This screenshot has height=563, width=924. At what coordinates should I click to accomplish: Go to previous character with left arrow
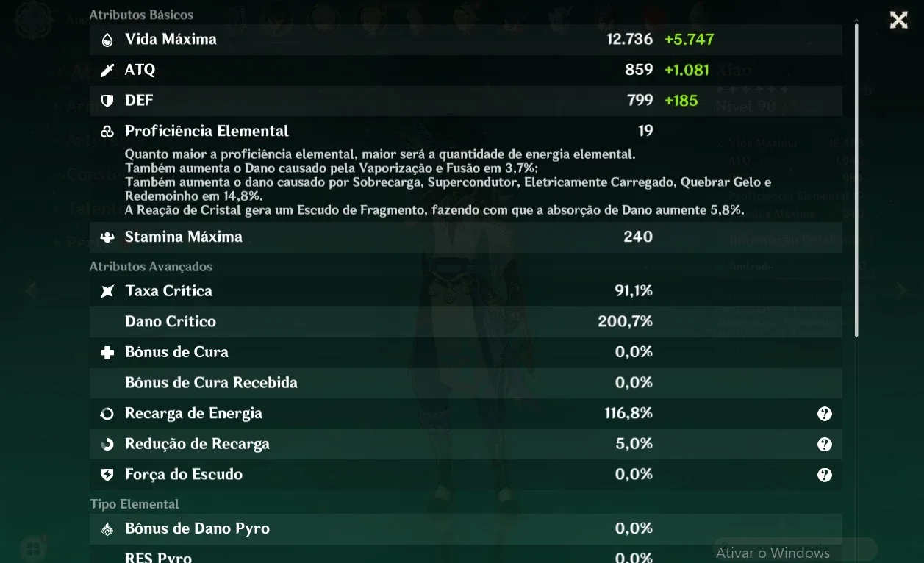coord(31,290)
